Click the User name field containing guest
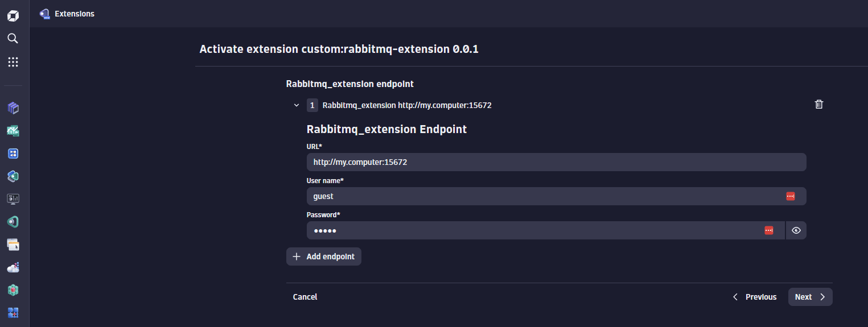The height and width of the screenshot is (327, 868). (557, 196)
